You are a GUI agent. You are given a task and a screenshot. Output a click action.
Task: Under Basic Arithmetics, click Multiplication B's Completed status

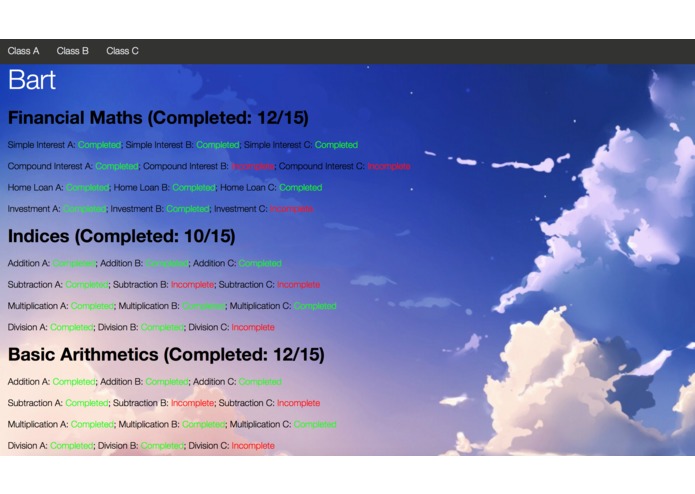(203, 424)
